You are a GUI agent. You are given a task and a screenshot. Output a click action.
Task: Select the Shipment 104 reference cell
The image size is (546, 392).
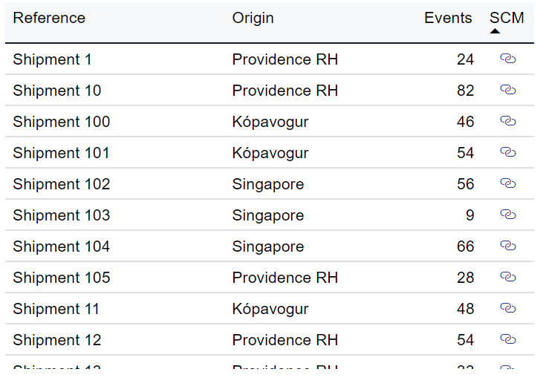[x=62, y=246]
